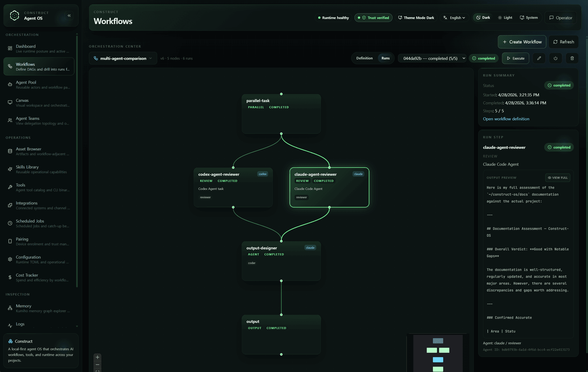Click the canvas minimap
This screenshot has width=588, height=372.
[x=438, y=353]
